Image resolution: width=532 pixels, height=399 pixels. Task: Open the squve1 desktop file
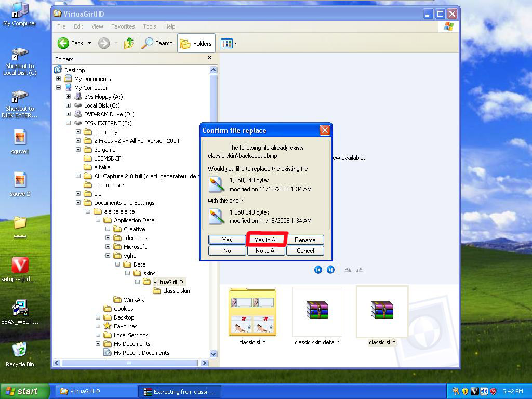pyautogui.click(x=20, y=142)
